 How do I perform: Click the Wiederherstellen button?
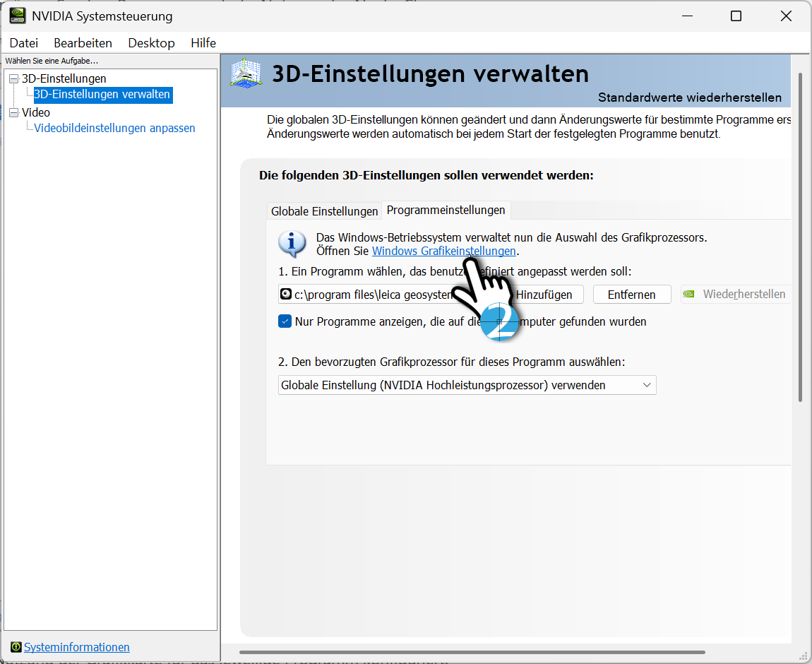[x=736, y=294]
